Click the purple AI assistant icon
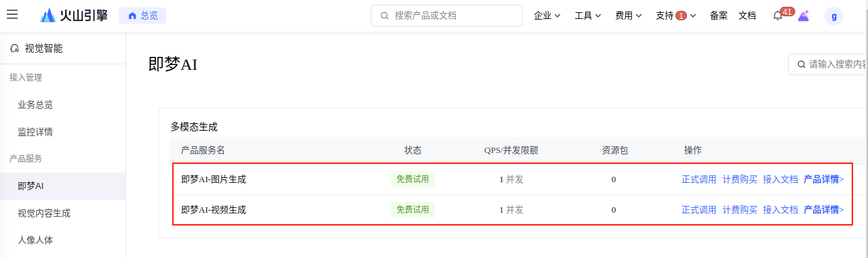 pos(804,16)
